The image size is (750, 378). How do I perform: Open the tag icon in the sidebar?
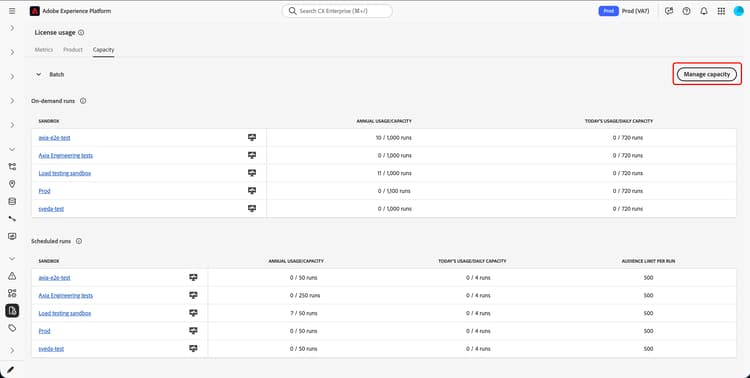point(12,328)
